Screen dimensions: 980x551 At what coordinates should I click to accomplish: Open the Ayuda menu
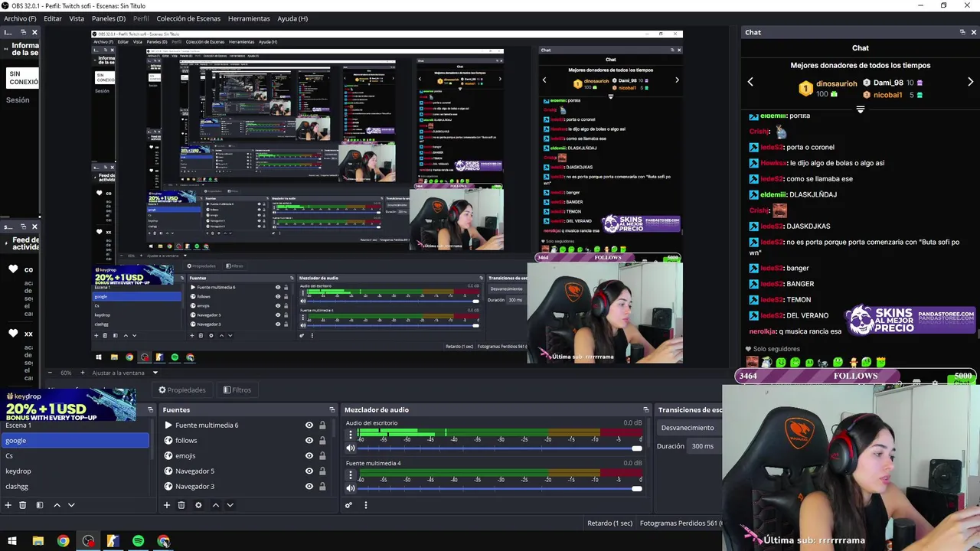pyautogui.click(x=292, y=18)
